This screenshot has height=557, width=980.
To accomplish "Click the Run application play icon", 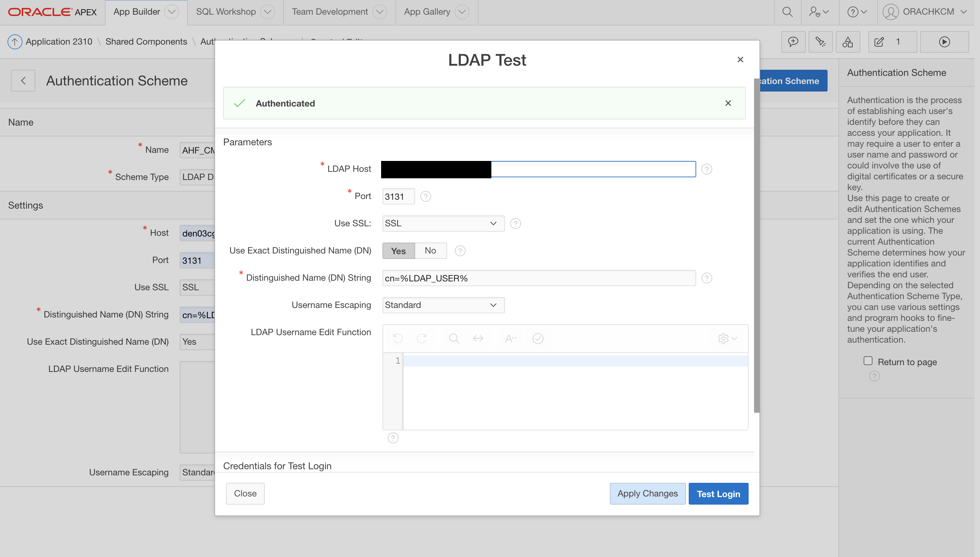I will (944, 42).
